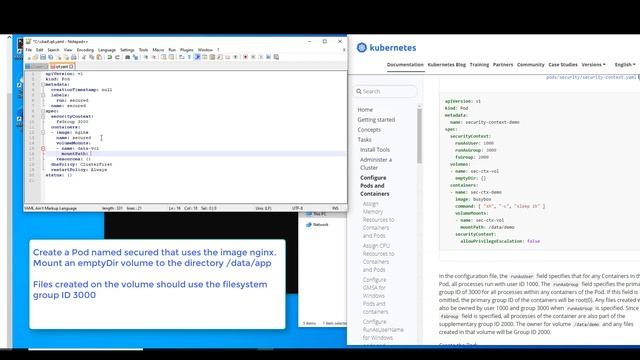Open the Plugins menu in Notepad++
The image size is (640, 360).
187,50
